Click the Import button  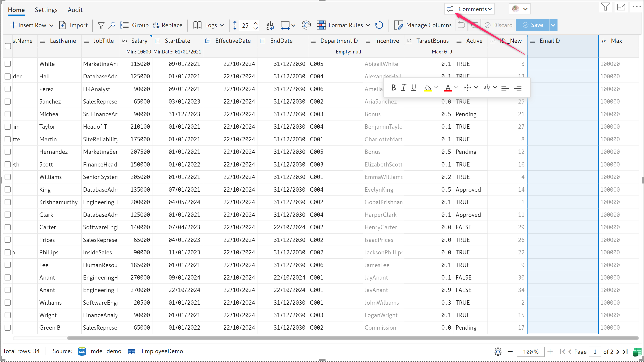click(73, 25)
